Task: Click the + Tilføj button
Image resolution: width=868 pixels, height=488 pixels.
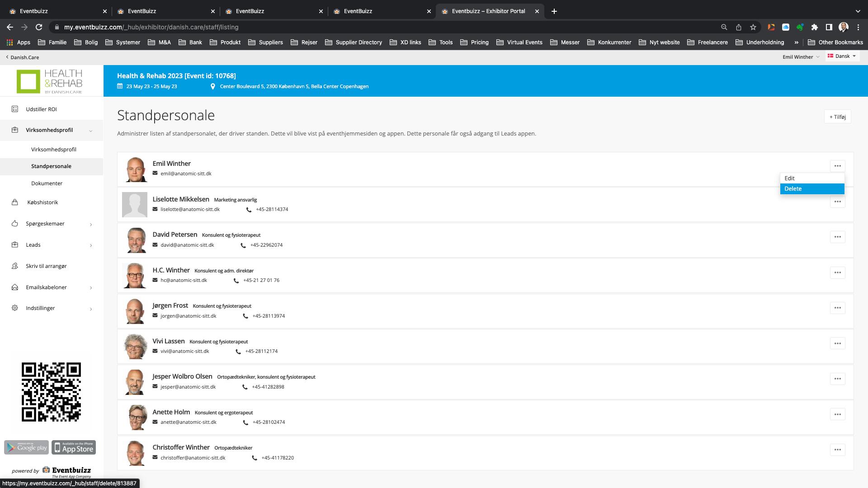Action: [837, 117]
